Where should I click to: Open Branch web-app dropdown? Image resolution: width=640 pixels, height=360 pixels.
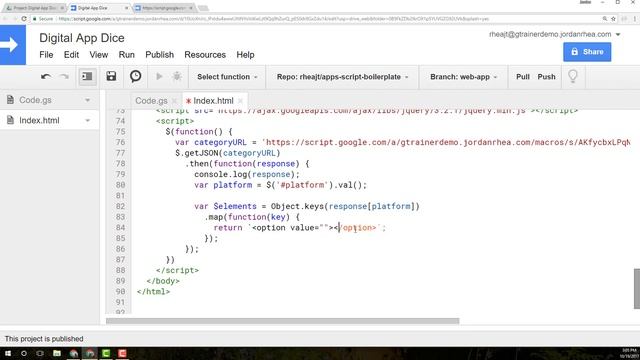[x=463, y=77]
